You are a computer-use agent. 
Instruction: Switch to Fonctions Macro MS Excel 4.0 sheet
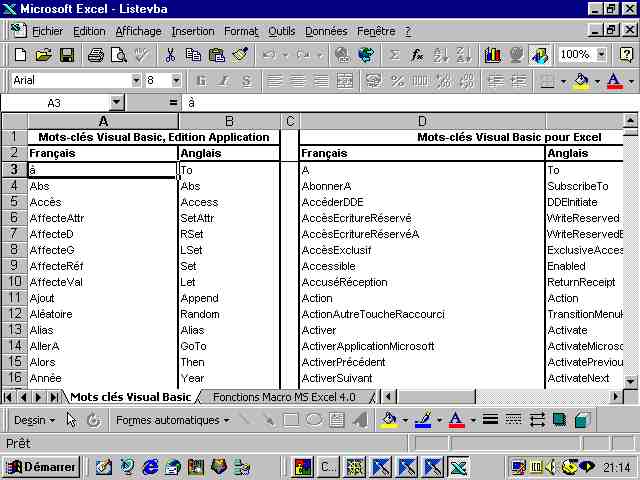click(284, 397)
